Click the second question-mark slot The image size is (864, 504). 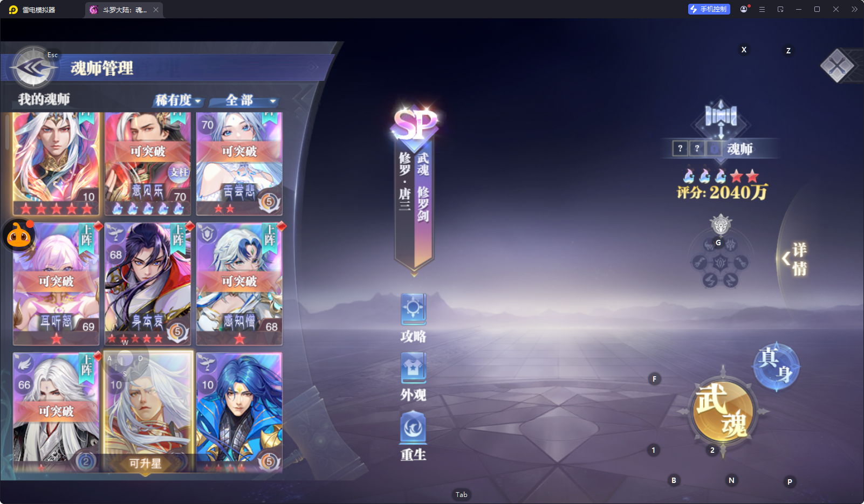[697, 148]
